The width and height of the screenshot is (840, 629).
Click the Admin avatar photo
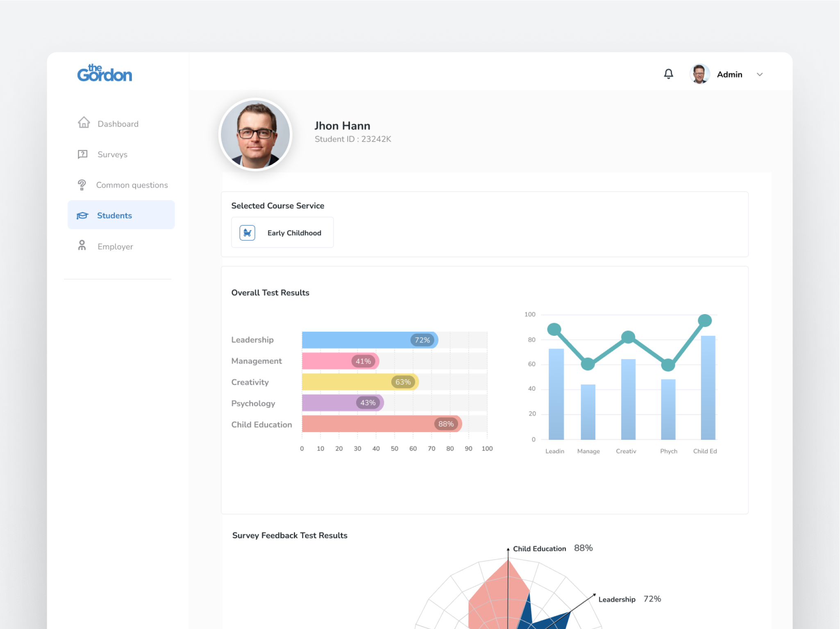pos(699,74)
